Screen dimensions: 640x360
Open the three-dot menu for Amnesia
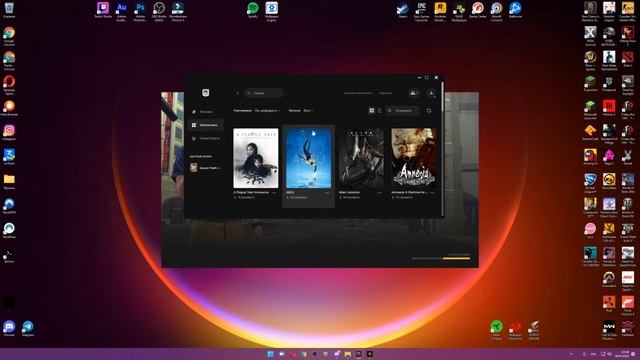point(432,192)
